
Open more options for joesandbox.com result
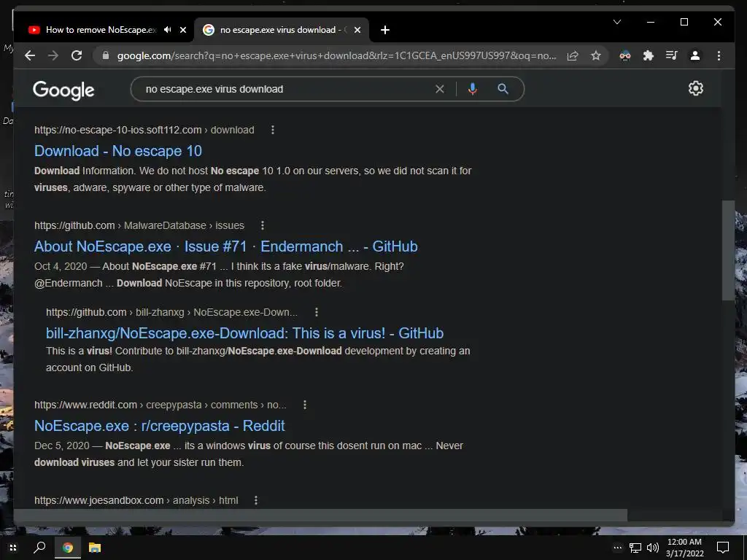coord(256,500)
